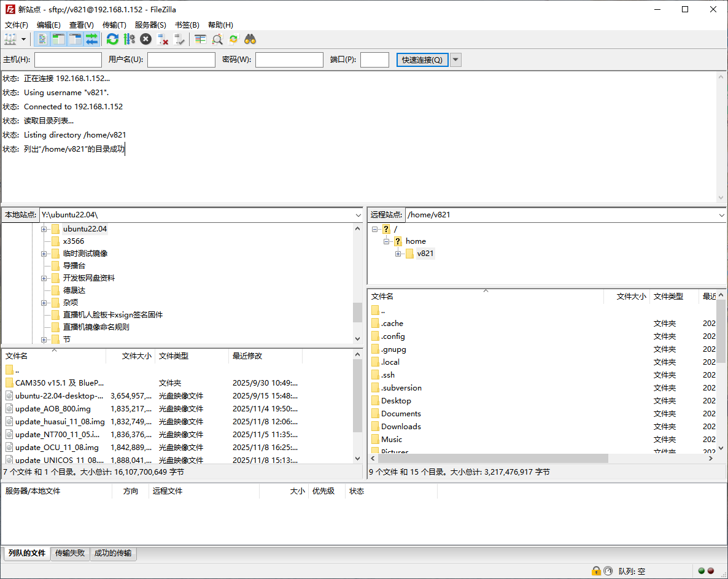Sort remote files by 文件类型 column
The width and height of the screenshot is (728, 579).
[674, 296]
